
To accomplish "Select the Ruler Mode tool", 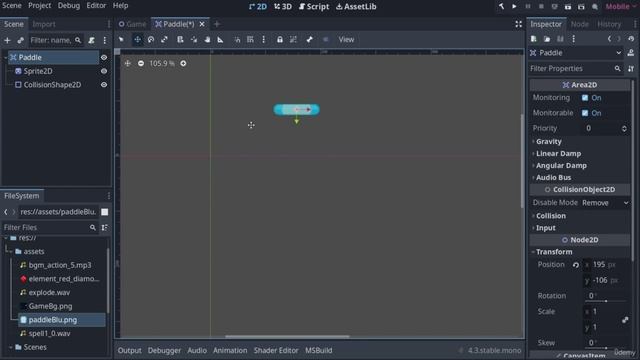I will (x=220, y=40).
